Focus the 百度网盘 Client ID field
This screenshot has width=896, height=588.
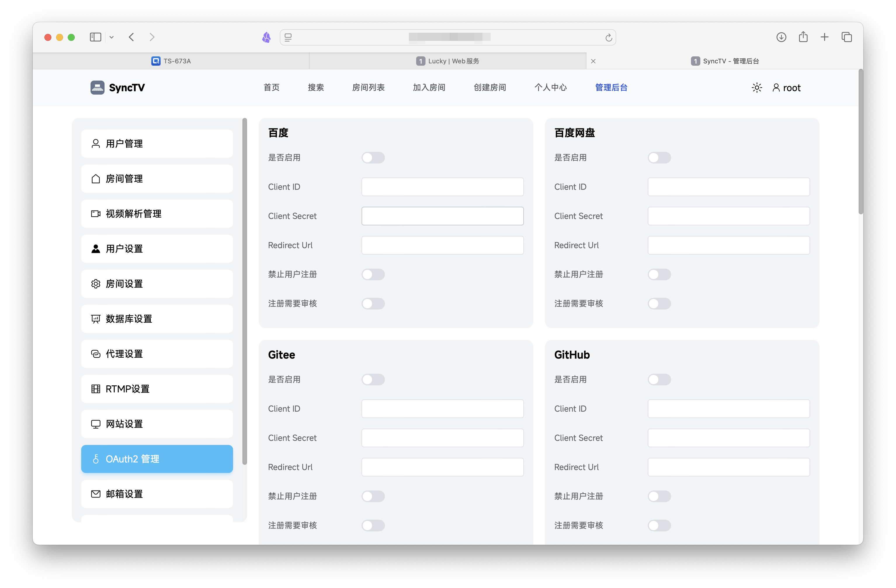pos(728,187)
